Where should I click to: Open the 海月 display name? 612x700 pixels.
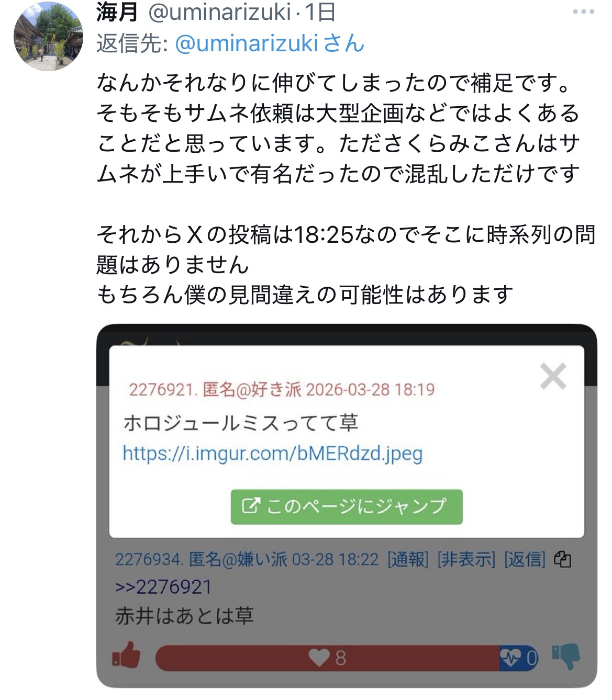[117, 12]
